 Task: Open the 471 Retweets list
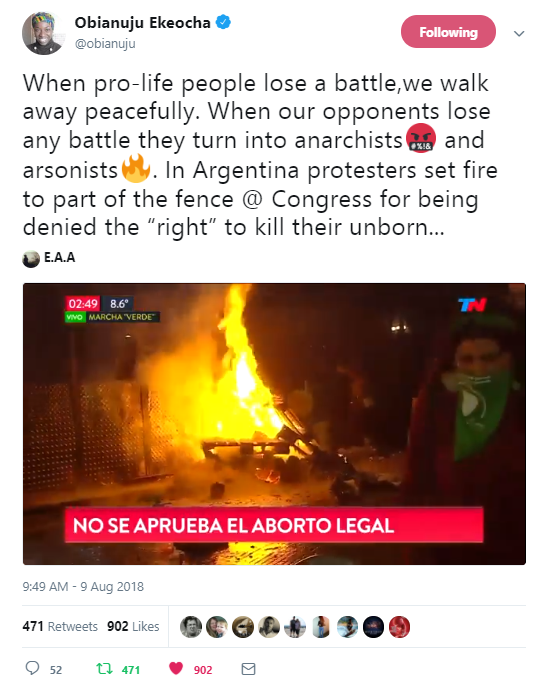tap(60, 626)
